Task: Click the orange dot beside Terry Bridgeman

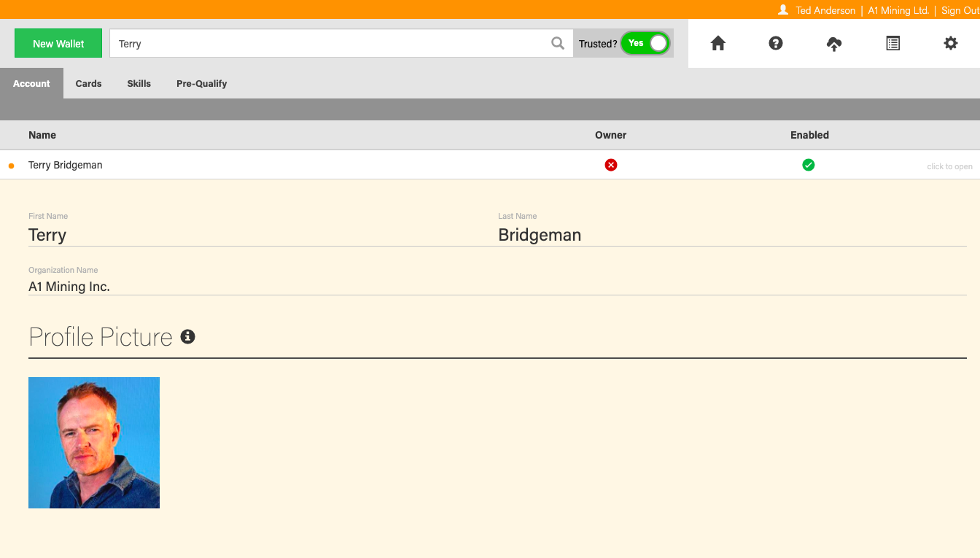Action: pos(11,166)
